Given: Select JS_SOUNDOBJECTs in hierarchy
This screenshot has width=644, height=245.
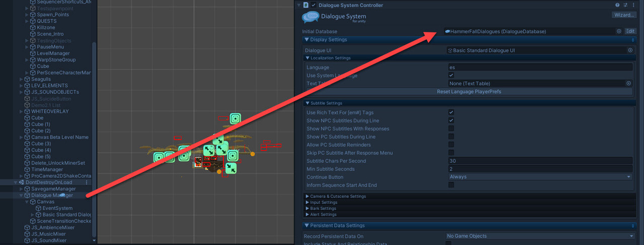Looking at the screenshot, I should (x=55, y=92).
